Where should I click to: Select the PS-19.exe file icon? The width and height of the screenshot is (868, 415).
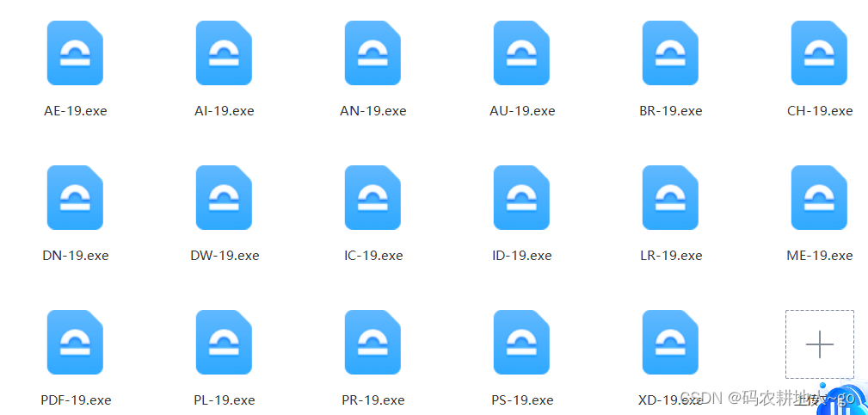point(522,343)
